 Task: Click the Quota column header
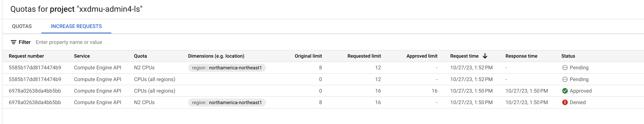(140, 56)
